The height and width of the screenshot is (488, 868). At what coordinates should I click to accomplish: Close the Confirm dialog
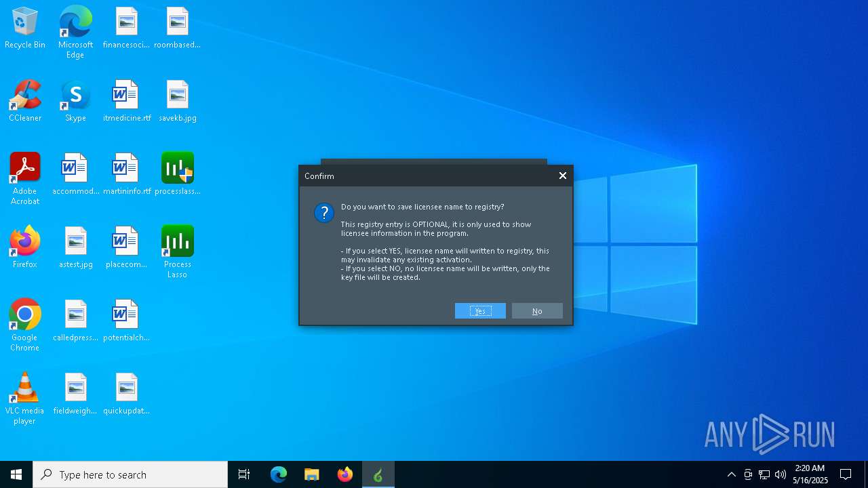tap(562, 176)
